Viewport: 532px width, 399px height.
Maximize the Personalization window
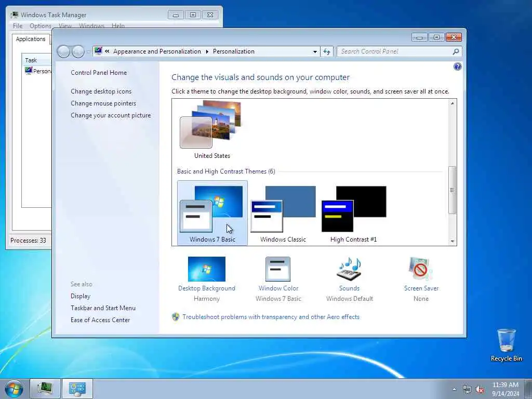[436, 37]
